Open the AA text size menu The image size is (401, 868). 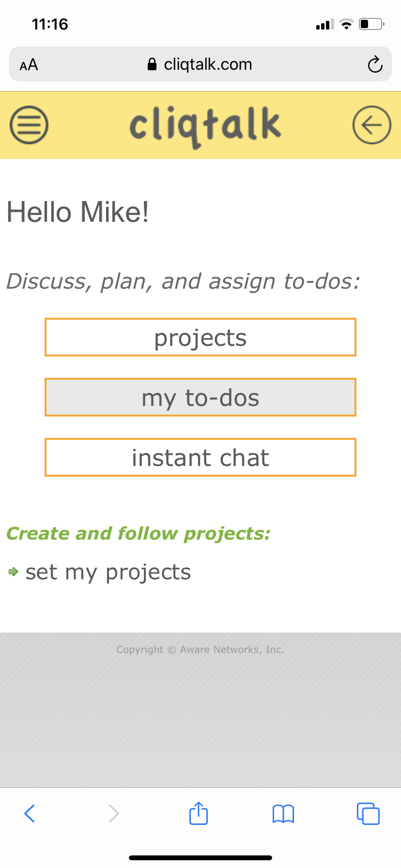[29, 64]
